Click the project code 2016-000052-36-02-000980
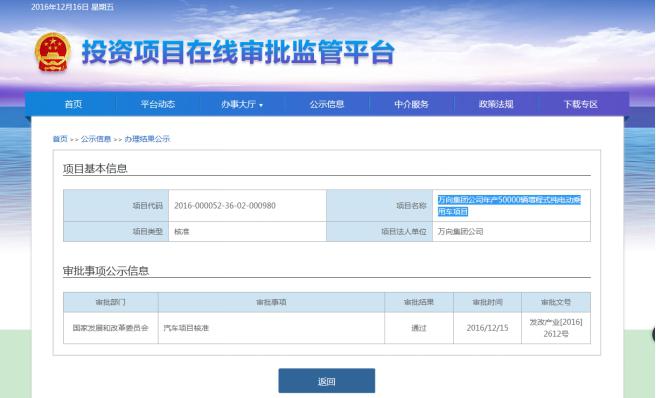The image size is (656, 398). coord(225,205)
